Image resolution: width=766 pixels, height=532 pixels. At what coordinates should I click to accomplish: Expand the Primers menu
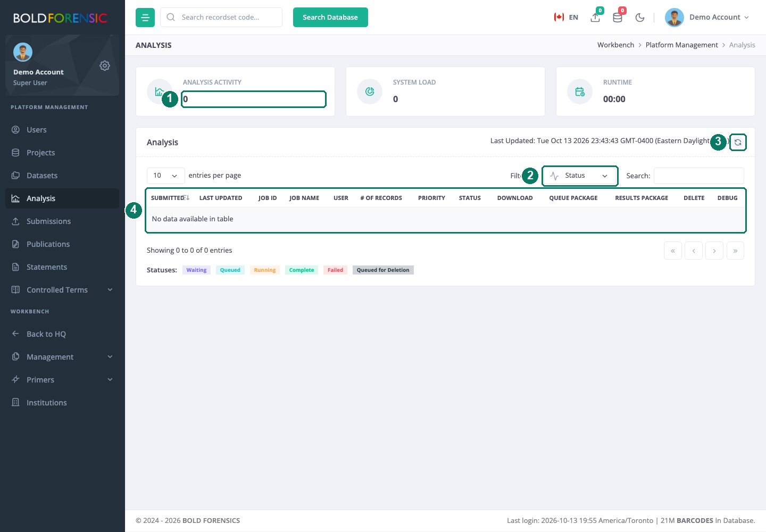62,380
